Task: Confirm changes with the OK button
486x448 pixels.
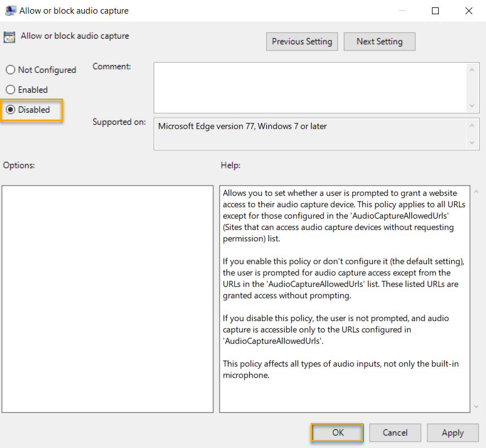Action: click(x=337, y=433)
